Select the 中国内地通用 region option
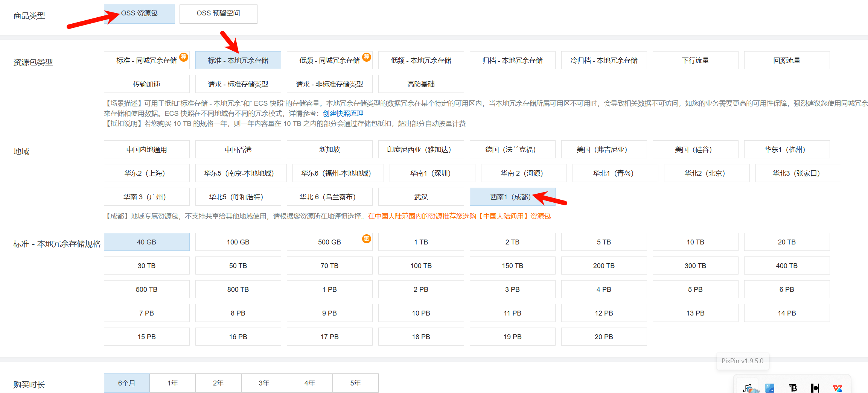Image resolution: width=868 pixels, height=393 pixels. [x=146, y=150]
